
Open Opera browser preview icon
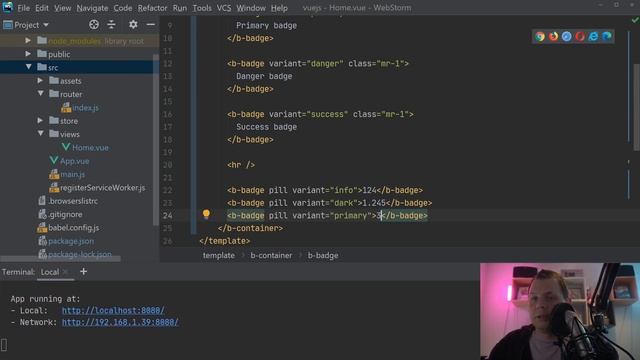[x=580, y=37]
